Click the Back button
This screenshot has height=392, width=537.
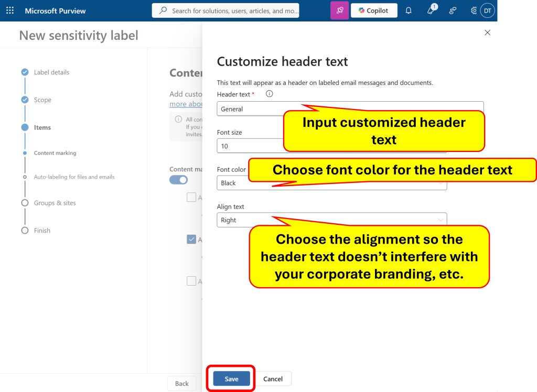click(x=182, y=384)
